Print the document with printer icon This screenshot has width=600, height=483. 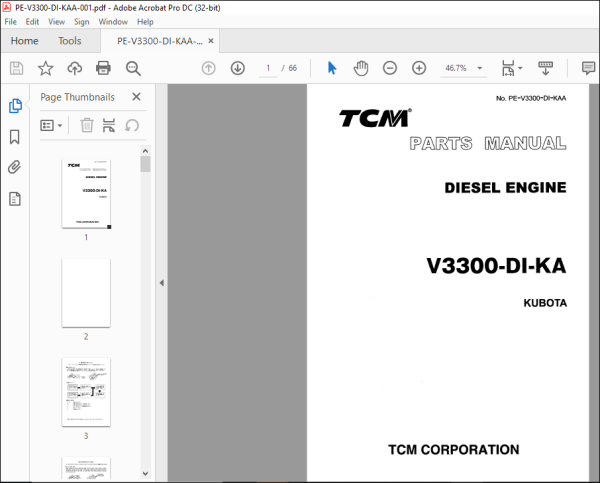pos(103,69)
